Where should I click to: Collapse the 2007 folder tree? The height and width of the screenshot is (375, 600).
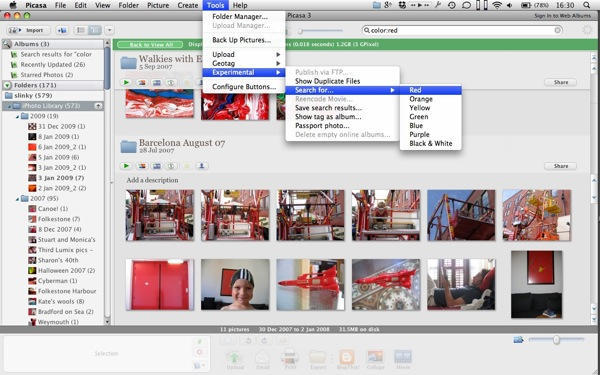(18, 199)
